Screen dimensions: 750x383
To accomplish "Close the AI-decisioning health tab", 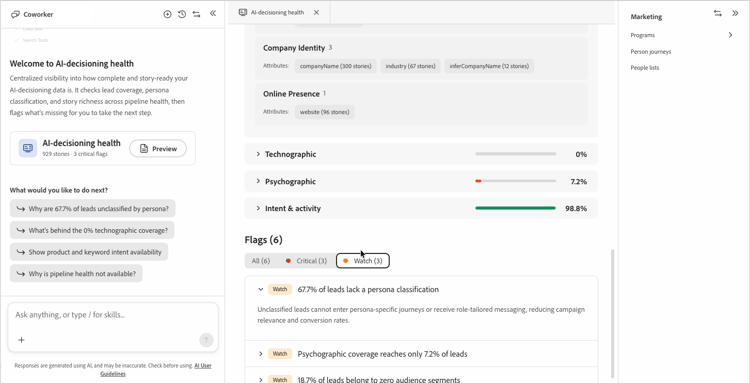I will point(316,12).
